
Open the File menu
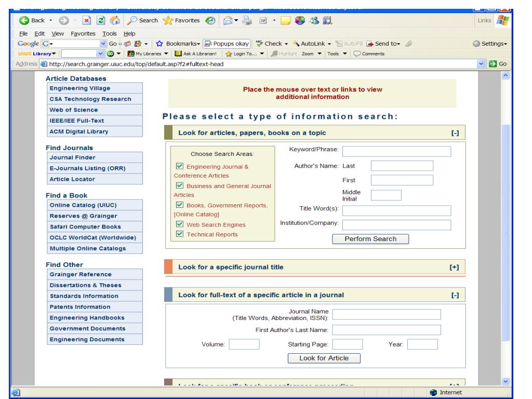(23, 34)
